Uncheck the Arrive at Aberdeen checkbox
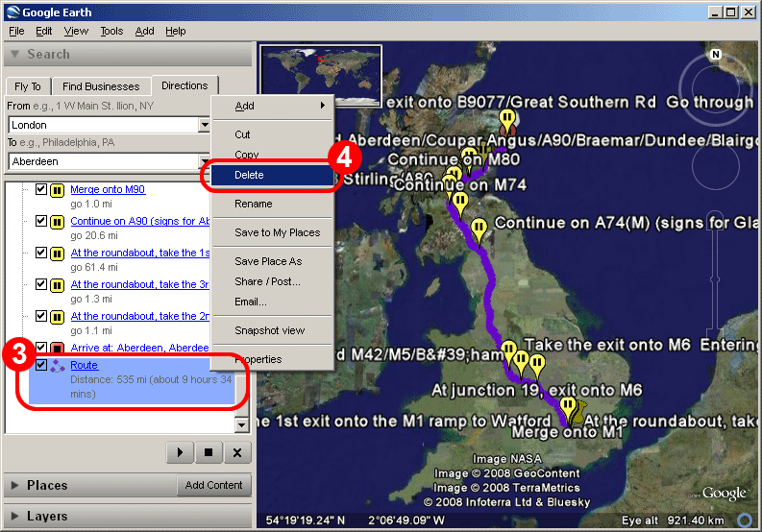This screenshot has height=532, width=762. (41, 347)
